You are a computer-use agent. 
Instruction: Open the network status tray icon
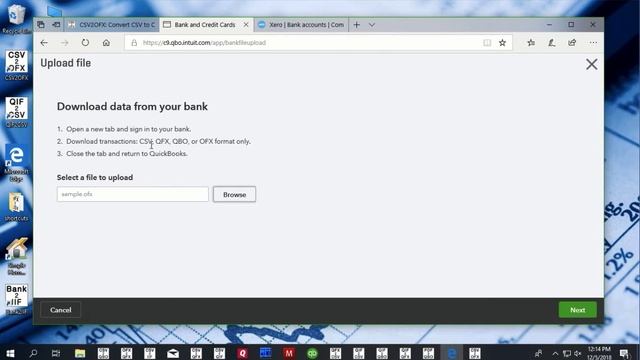point(567,353)
